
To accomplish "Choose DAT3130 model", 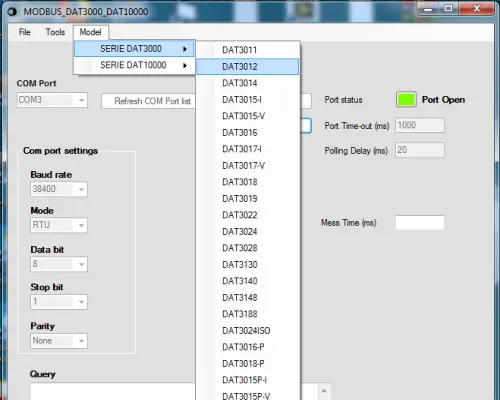I will (248, 265).
